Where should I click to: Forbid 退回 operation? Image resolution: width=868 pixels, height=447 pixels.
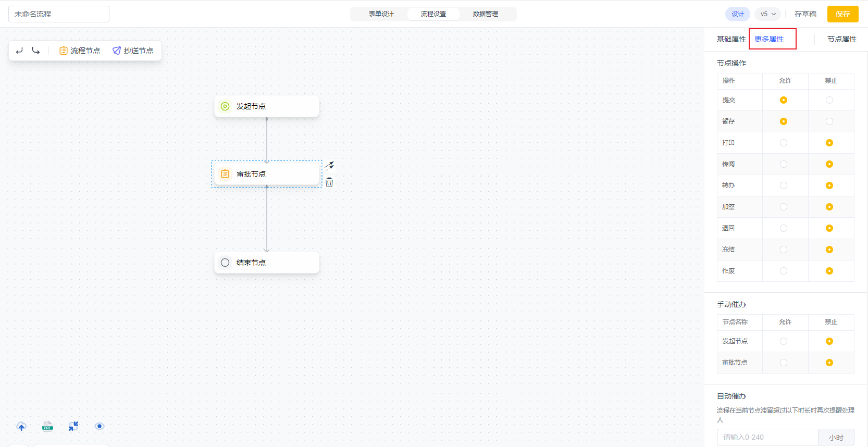click(x=829, y=228)
